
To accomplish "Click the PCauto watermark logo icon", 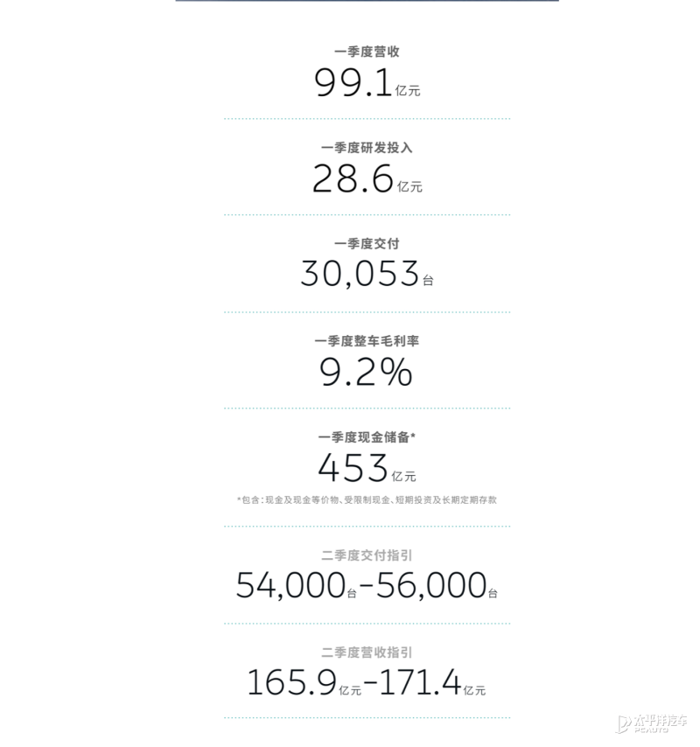I will [623, 723].
